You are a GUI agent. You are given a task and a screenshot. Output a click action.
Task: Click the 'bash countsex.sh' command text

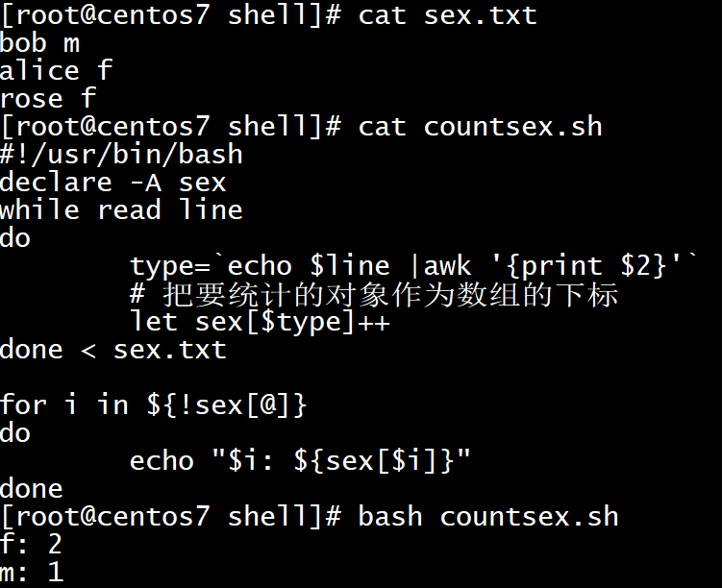488,517
